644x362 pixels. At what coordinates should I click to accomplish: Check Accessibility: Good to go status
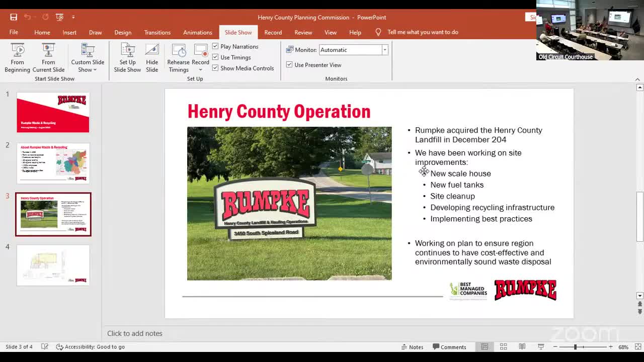pyautogui.click(x=91, y=346)
